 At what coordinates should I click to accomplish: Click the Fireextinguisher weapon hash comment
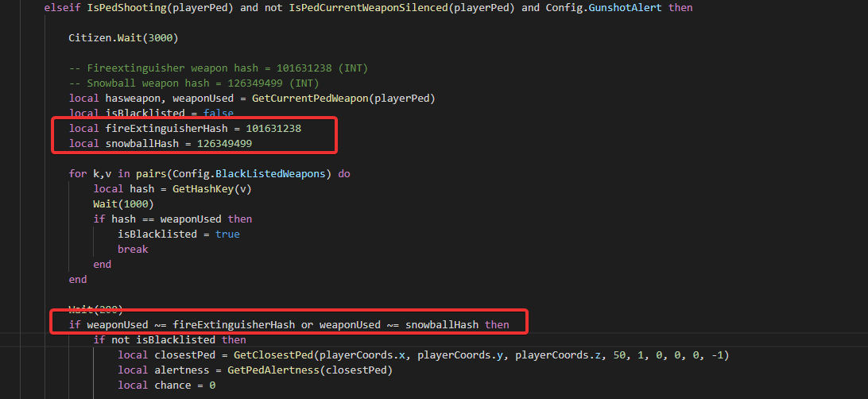pyautogui.click(x=218, y=68)
